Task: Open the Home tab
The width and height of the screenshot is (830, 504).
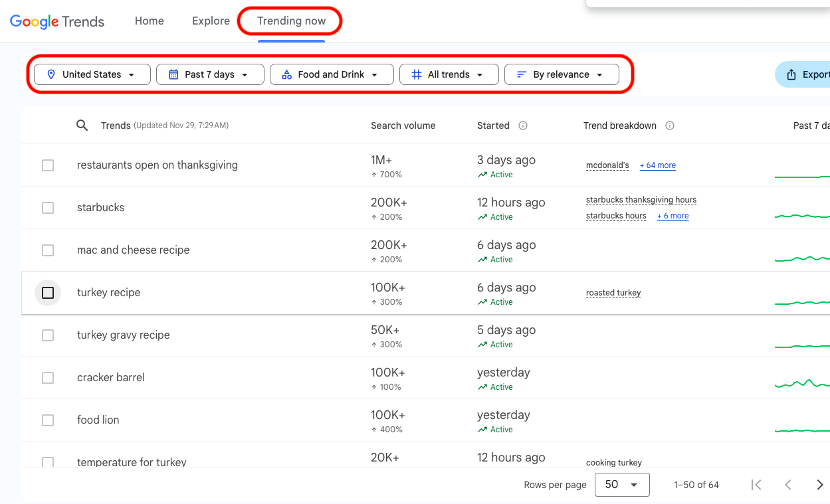Action: [x=149, y=21]
